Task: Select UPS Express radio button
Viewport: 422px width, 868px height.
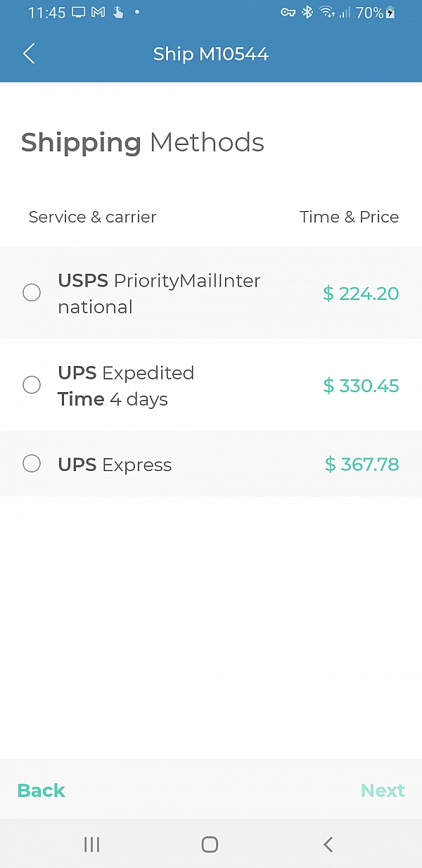Action: (x=32, y=463)
